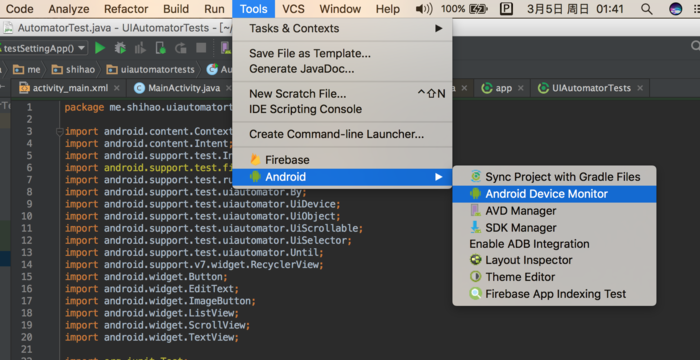This screenshot has height=360, width=700.
Task: Click the Firebase App Indexing Test magnifier icon
Action: coord(475,294)
